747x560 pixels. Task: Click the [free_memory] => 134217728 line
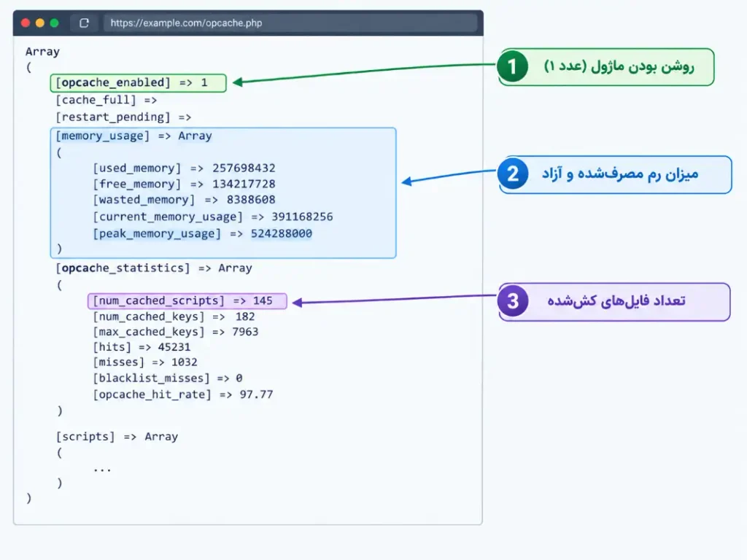[184, 184]
